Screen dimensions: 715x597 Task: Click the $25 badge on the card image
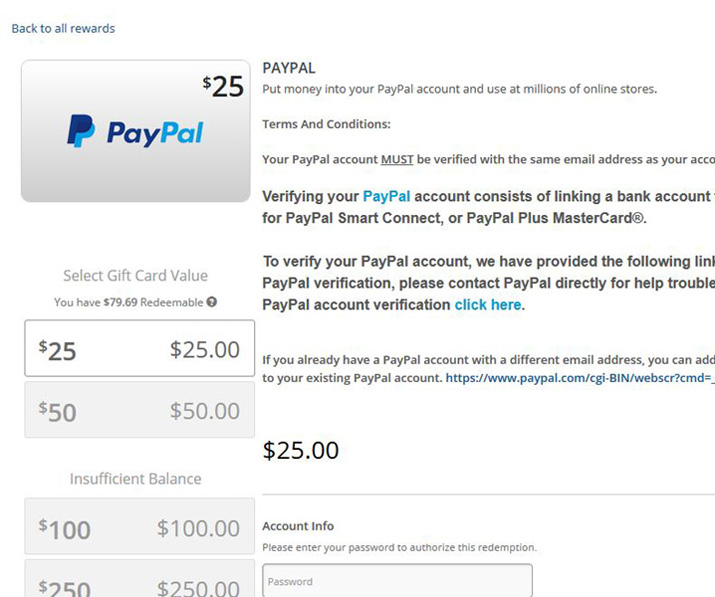click(223, 86)
